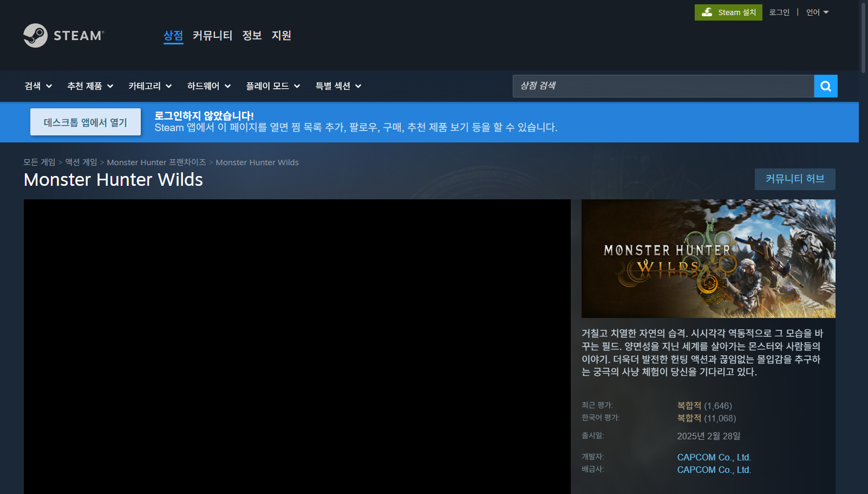Expand the 추천 제품 dropdown

[90, 86]
